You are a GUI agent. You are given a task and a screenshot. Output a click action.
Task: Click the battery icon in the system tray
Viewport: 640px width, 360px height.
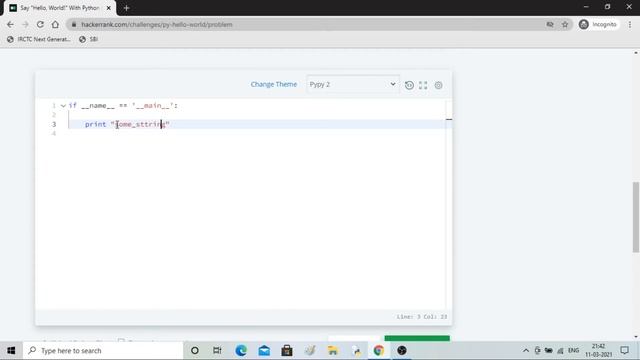coord(549,351)
